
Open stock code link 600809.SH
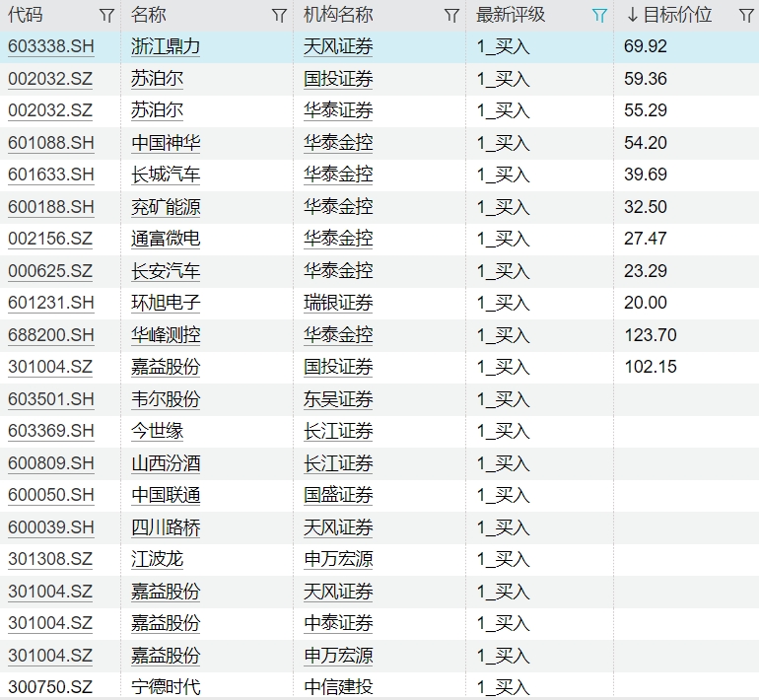click(x=51, y=463)
